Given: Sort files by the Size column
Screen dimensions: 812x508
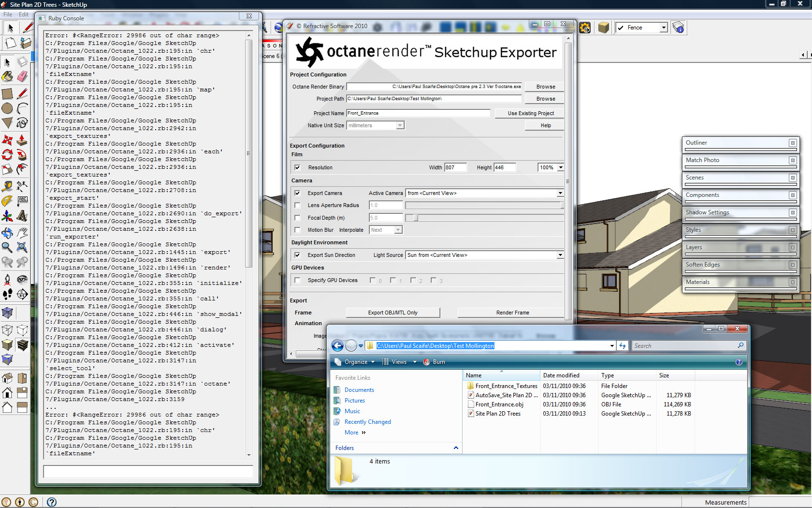Looking at the screenshot, I should click(x=675, y=375).
